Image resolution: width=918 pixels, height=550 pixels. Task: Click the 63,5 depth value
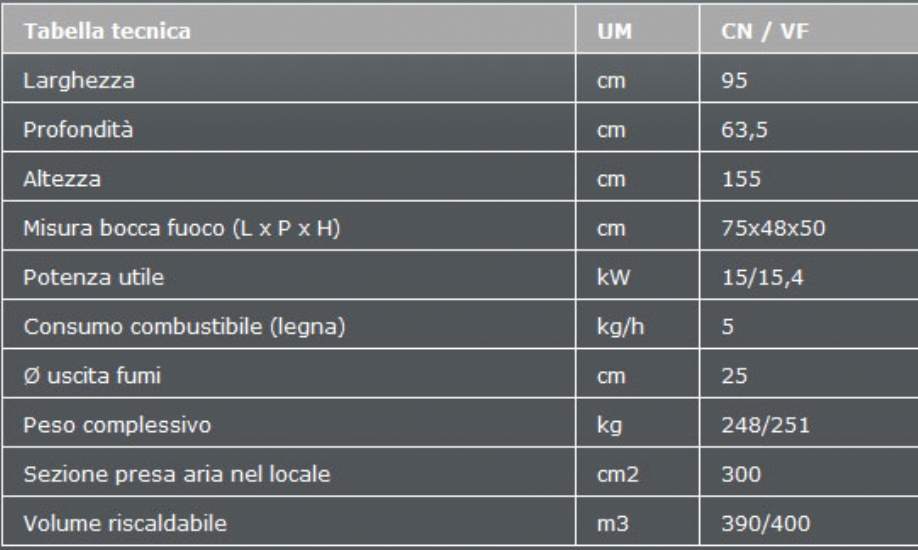[x=744, y=130]
